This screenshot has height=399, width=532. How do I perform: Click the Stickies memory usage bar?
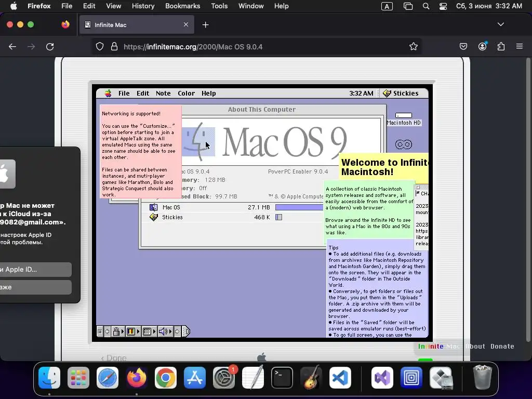coord(278,217)
